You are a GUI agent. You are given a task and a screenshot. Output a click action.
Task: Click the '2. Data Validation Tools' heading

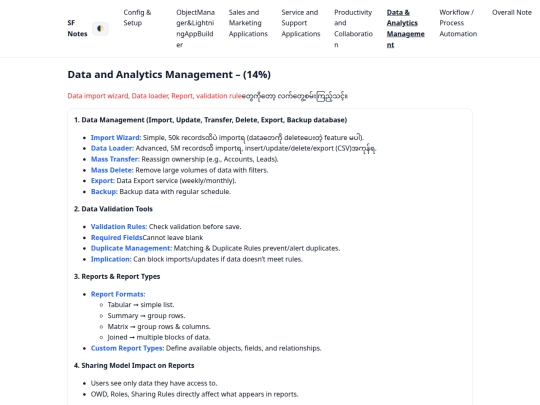[113, 209]
